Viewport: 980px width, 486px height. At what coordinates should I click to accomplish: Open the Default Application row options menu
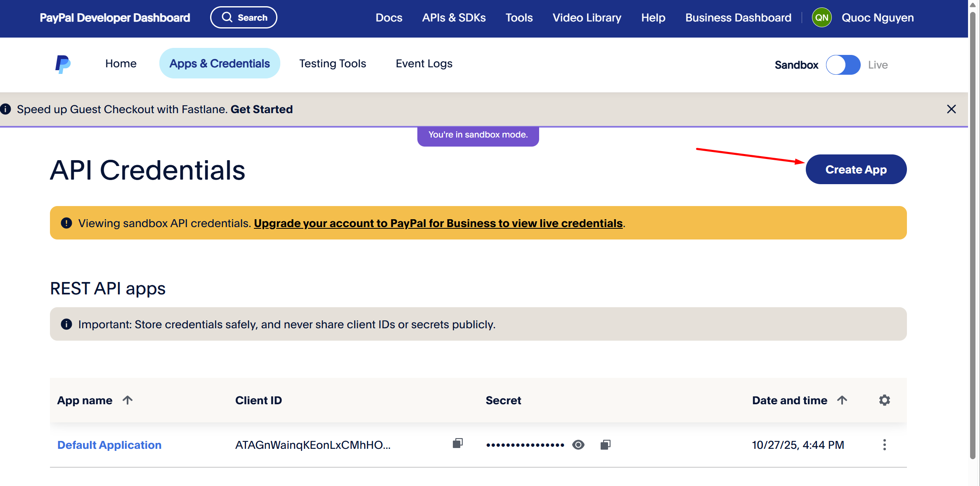884,445
